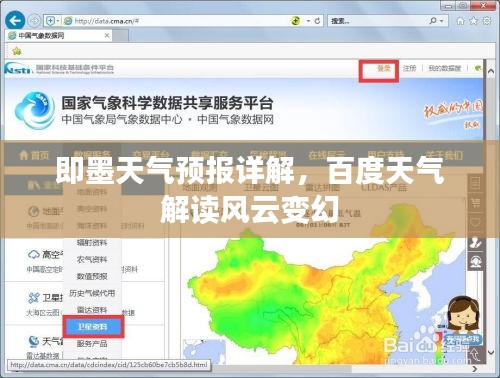Screen dimensions: 500x378
Task: Click the highlighted 登录 link
Action: (384, 68)
